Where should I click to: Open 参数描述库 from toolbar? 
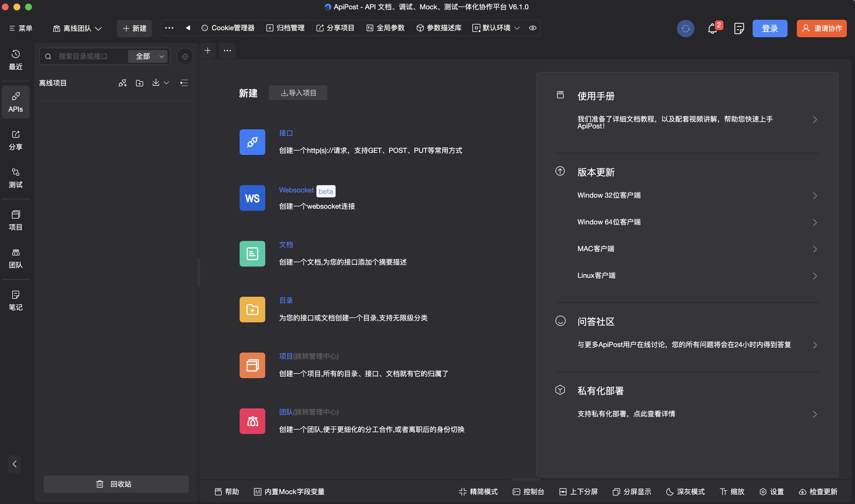coord(439,28)
